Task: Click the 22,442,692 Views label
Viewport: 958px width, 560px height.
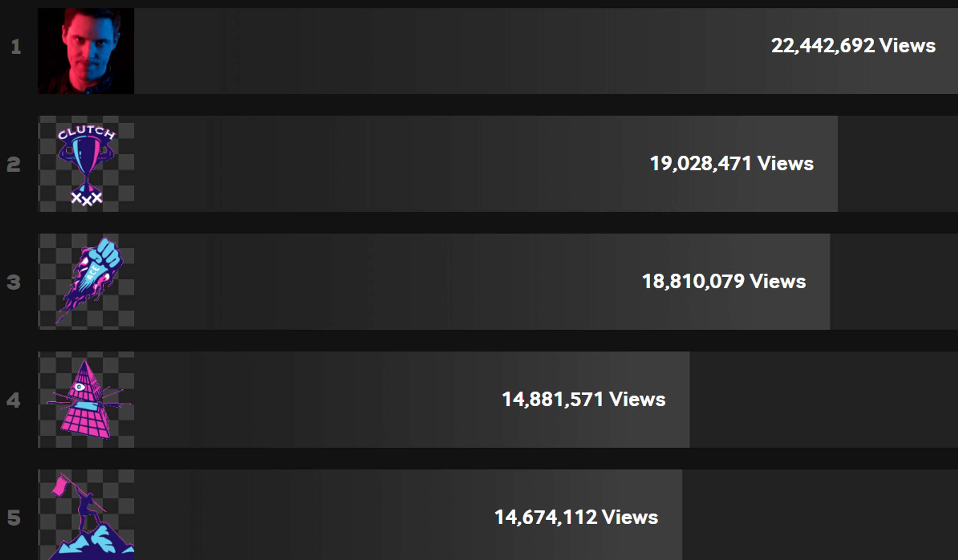Action: click(x=853, y=46)
